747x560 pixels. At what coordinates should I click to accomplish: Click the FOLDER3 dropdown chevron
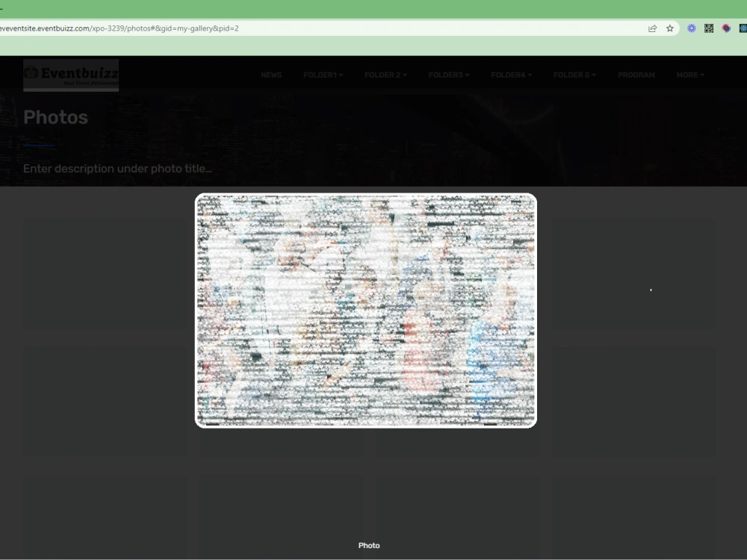(468, 75)
